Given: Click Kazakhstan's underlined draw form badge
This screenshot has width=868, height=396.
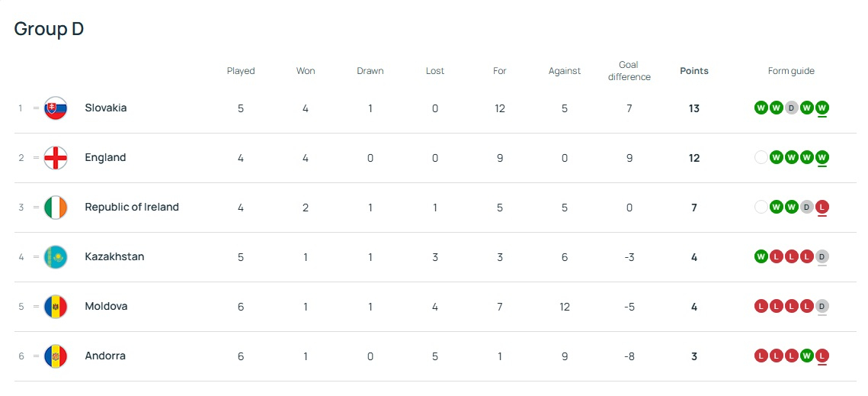Looking at the screenshot, I should click(x=822, y=256).
